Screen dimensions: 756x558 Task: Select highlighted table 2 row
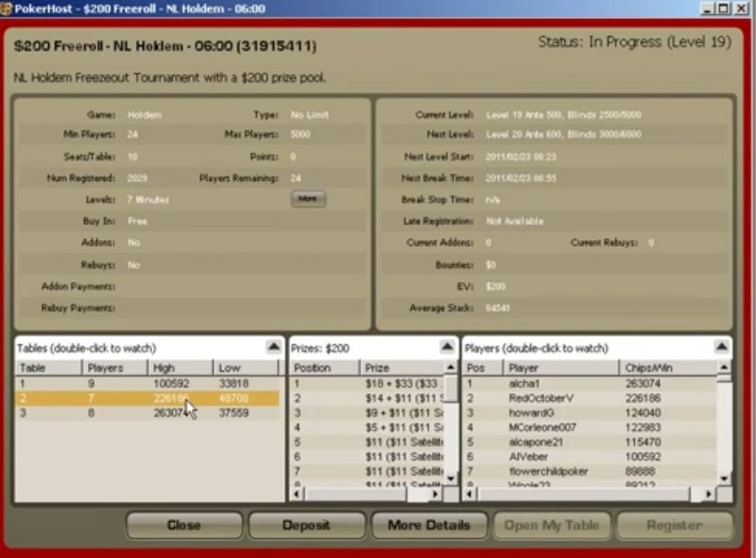tap(147, 398)
